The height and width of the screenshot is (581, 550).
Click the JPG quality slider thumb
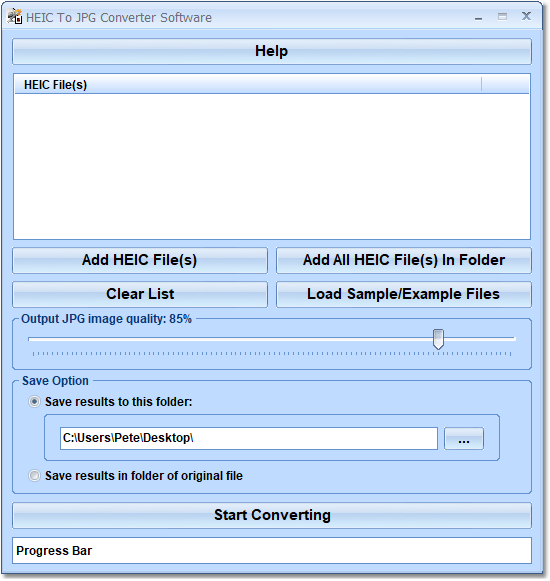pyautogui.click(x=438, y=339)
